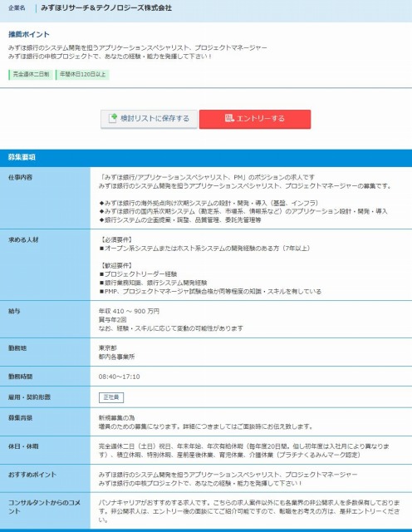Select the 完全週休二日制 tag
This screenshot has width=412, height=532.
tap(31, 74)
